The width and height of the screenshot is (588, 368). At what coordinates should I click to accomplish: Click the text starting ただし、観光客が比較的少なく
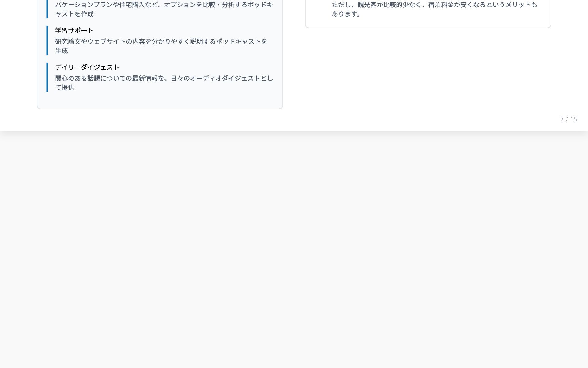click(x=435, y=9)
